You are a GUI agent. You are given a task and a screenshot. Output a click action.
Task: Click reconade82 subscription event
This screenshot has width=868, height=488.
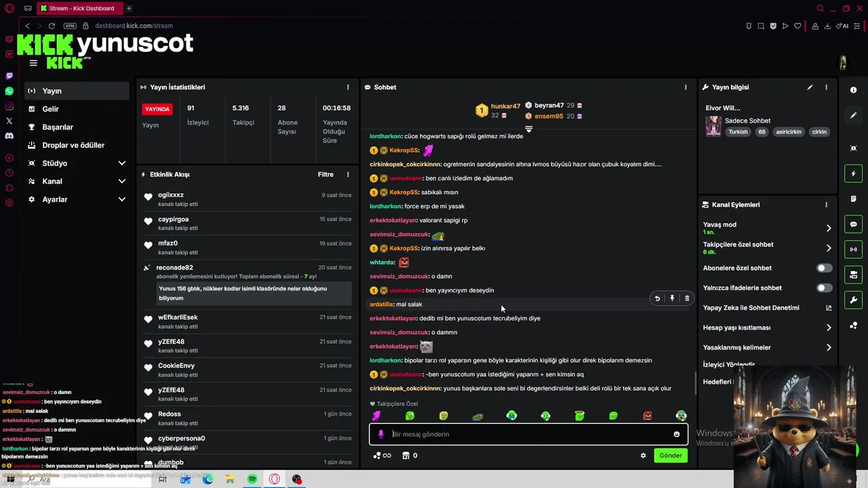248,283
